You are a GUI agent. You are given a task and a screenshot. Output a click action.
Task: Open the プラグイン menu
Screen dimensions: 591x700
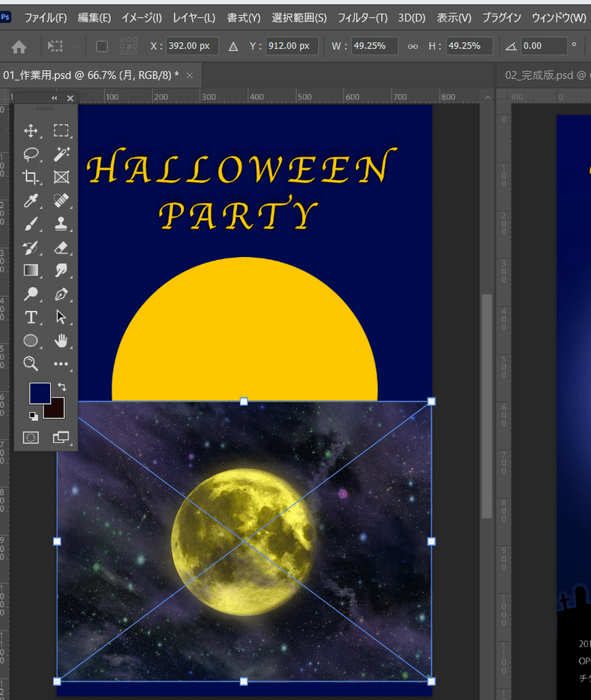(502, 18)
